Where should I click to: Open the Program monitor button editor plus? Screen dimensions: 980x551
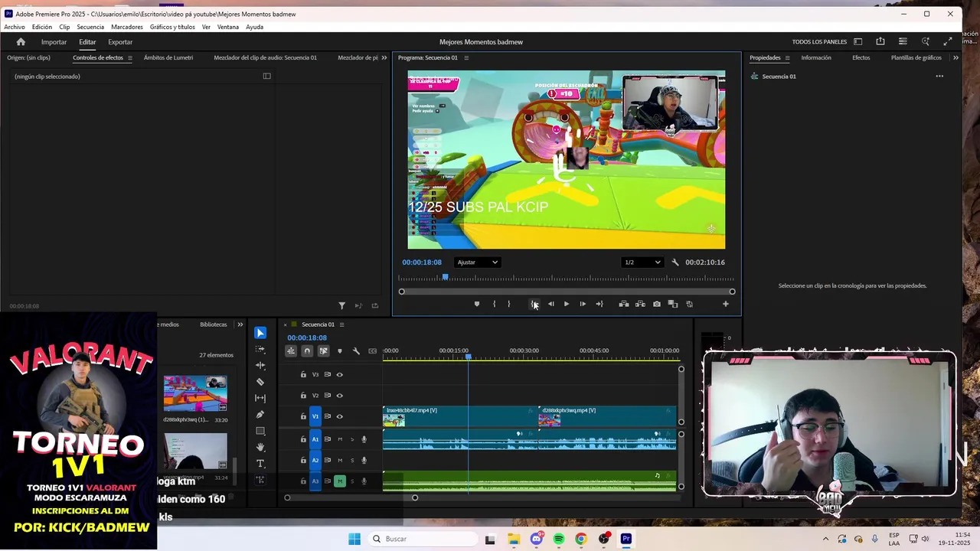726,304
